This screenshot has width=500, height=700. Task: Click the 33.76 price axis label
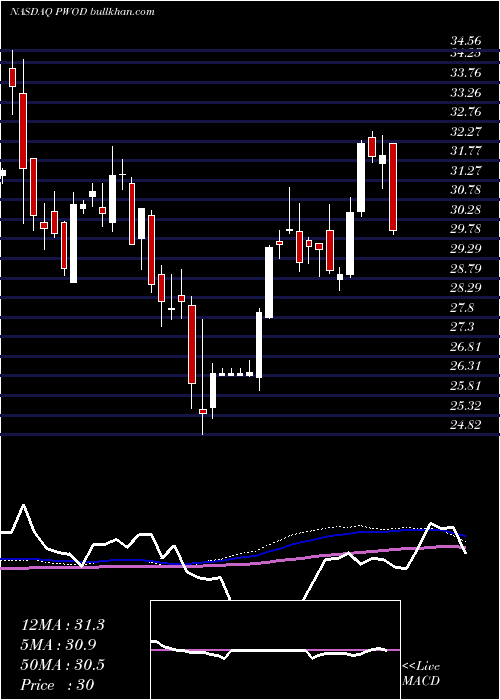pos(466,73)
